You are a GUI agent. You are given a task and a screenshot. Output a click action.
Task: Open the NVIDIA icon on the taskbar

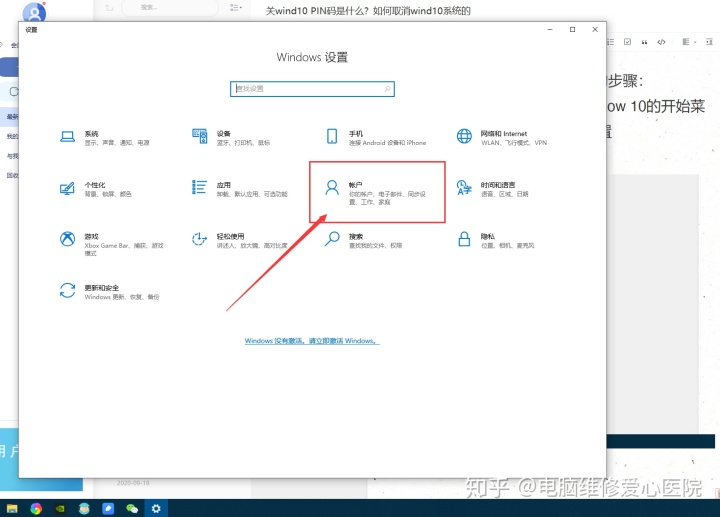click(x=60, y=508)
